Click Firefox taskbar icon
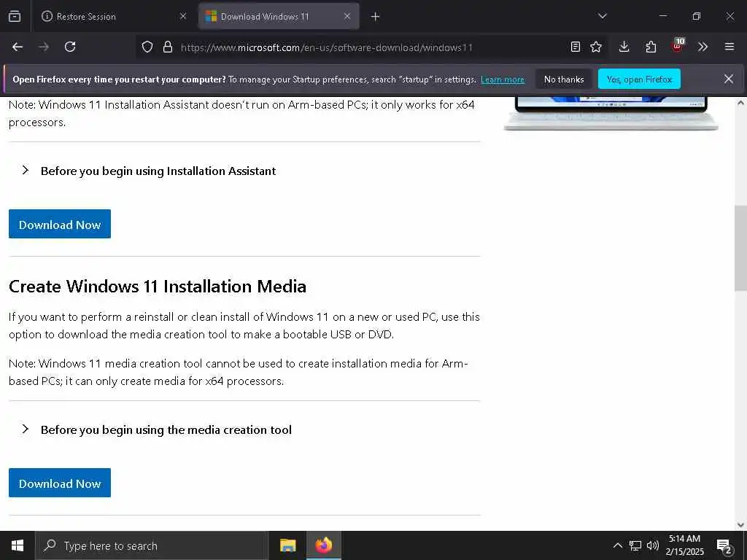 (x=323, y=545)
